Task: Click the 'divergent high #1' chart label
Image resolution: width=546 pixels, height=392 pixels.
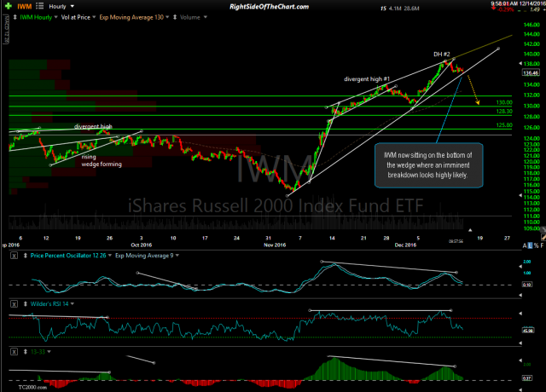Action: point(367,79)
